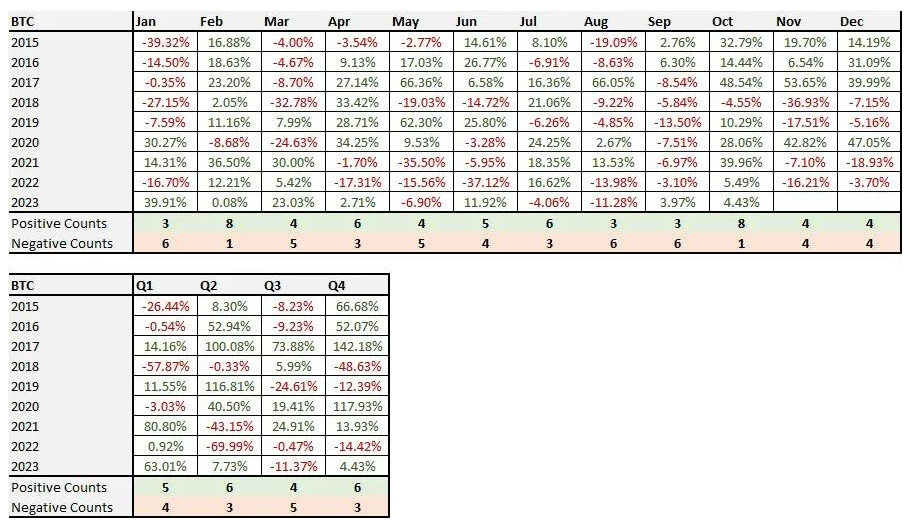Click the 39.91% cell for January 2023
Viewport: 910px width, 527px height.
[x=164, y=203]
